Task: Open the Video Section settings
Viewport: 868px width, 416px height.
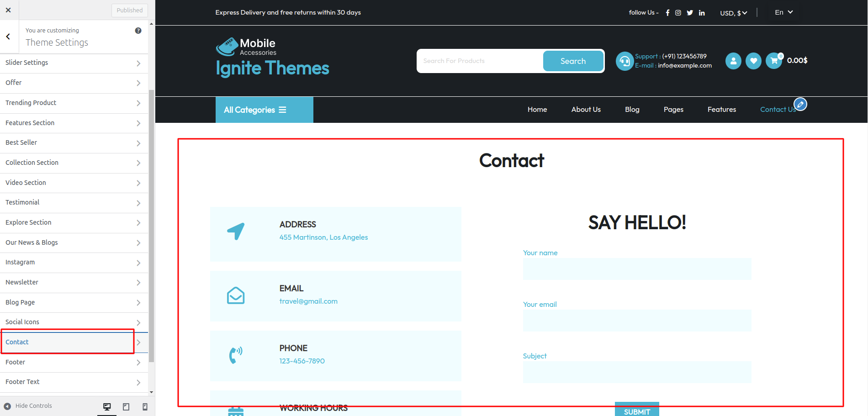Action: (x=74, y=183)
